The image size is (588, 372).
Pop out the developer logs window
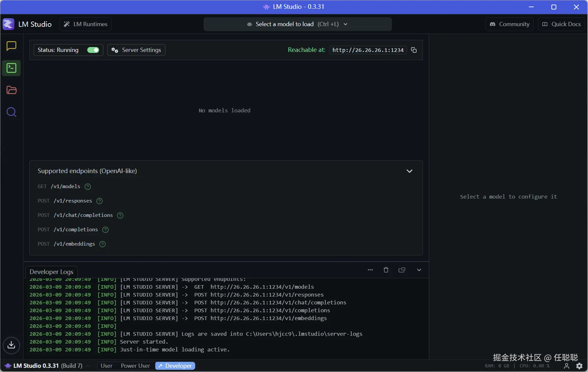402,270
